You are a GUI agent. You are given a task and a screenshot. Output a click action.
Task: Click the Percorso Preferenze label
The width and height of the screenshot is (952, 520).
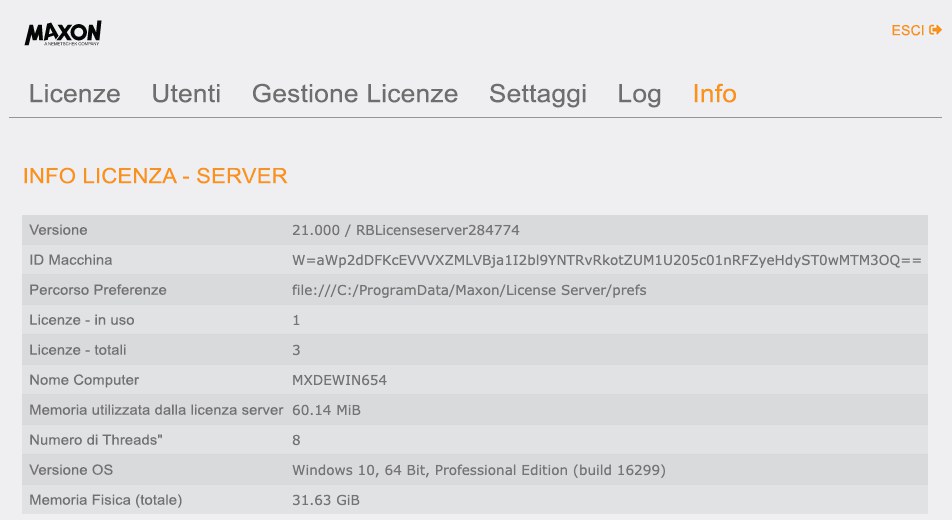click(x=98, y=290)
